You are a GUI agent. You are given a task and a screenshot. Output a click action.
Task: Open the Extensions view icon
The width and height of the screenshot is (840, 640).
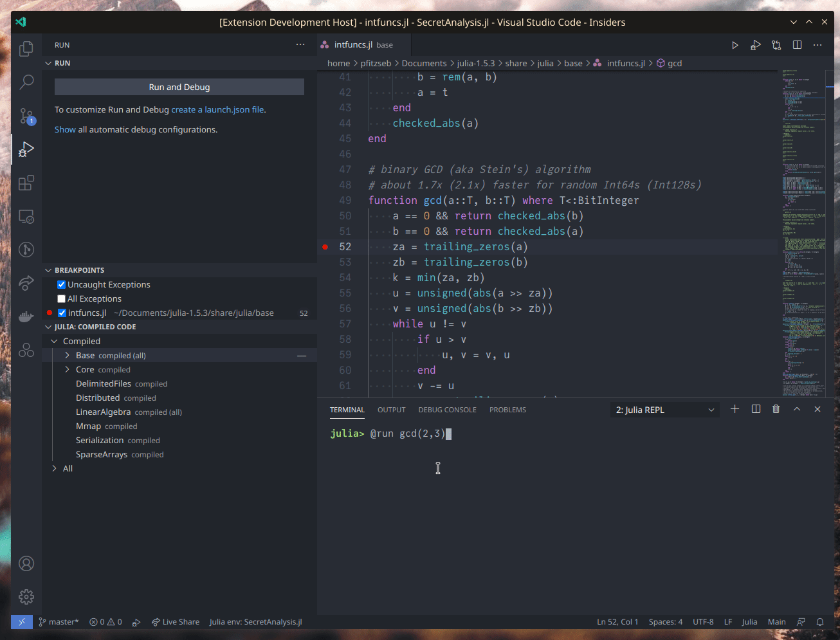click(26, 183)
